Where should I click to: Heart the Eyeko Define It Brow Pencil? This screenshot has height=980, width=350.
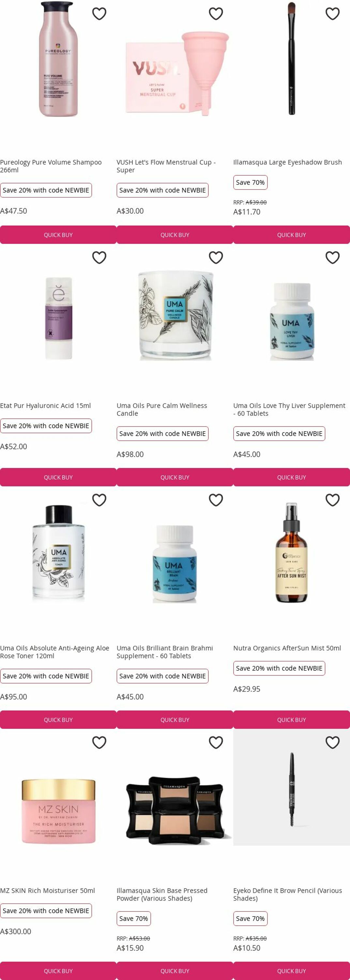[x=332, y=742]
